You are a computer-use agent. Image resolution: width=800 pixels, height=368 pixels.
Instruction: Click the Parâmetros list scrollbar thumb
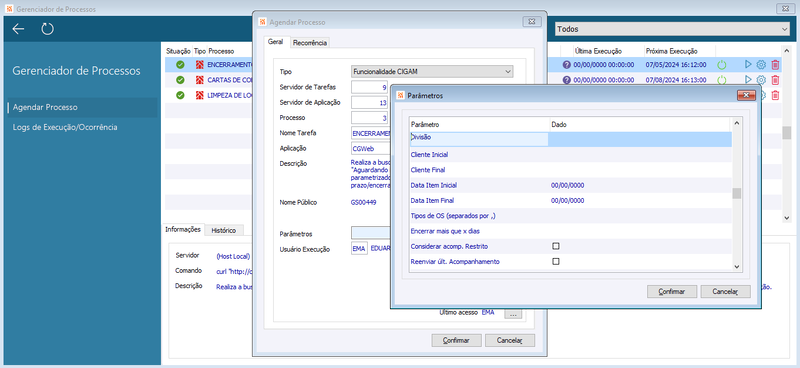click(x=737, y=193)
